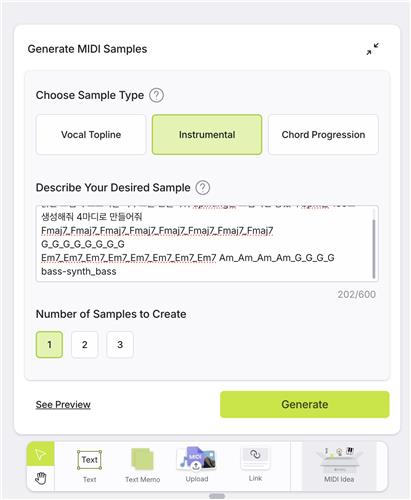Set number of samples to 3
The width and height of the screenshot is (411, 500).
120,344
